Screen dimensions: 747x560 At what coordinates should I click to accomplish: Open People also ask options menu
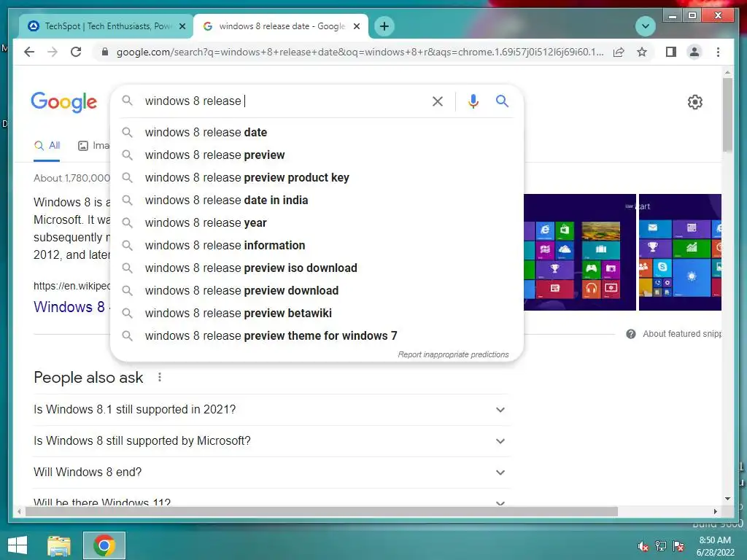click(160, 378)
